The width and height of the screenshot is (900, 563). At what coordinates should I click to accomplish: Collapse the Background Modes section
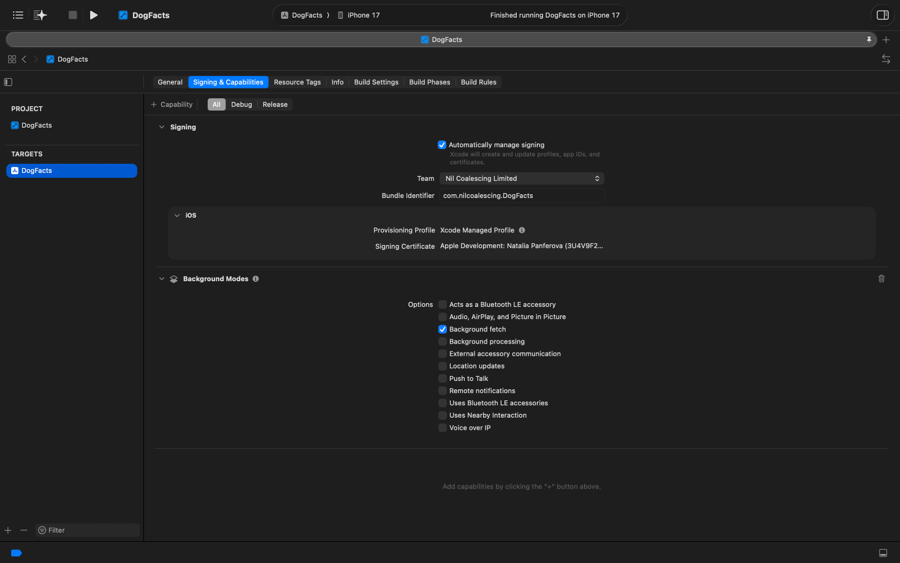161,279
